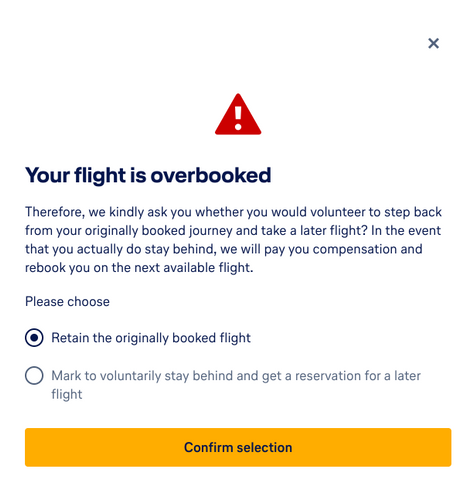The image size is (474, 486).
Task: Click the 'Please choose' label
Action: [67, 302]
